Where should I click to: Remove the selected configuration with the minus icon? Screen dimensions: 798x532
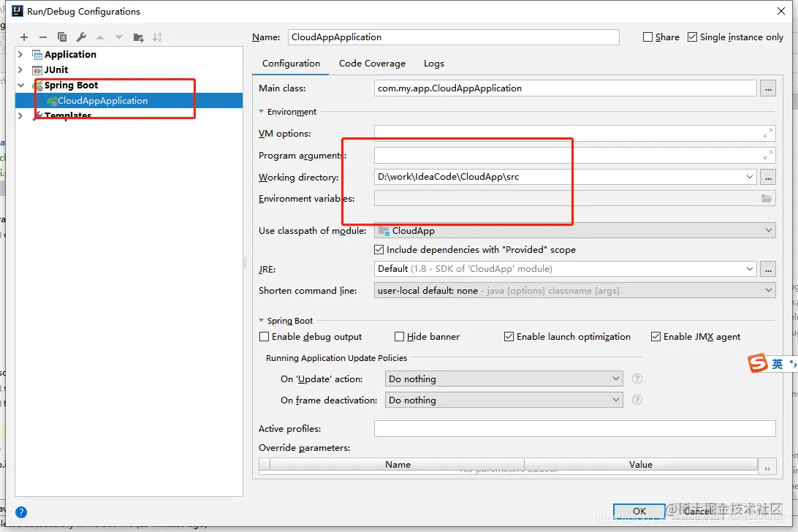pos(42,37)
